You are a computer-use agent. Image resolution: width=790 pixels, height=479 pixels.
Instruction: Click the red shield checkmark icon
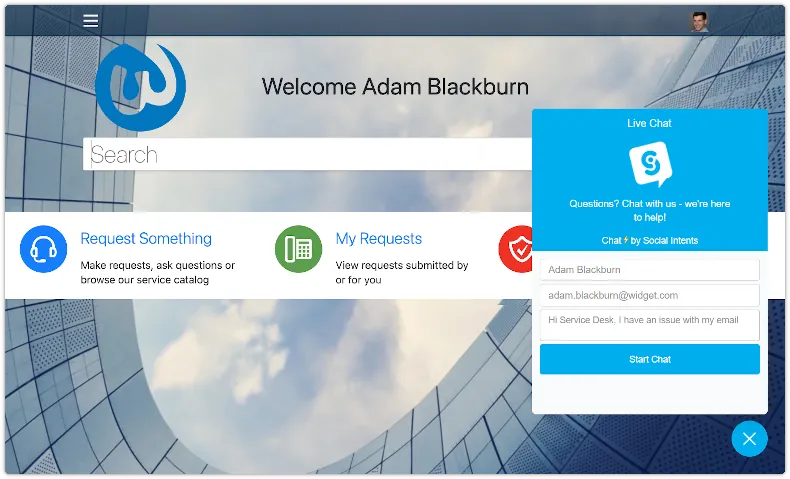[x=516, y=249]
